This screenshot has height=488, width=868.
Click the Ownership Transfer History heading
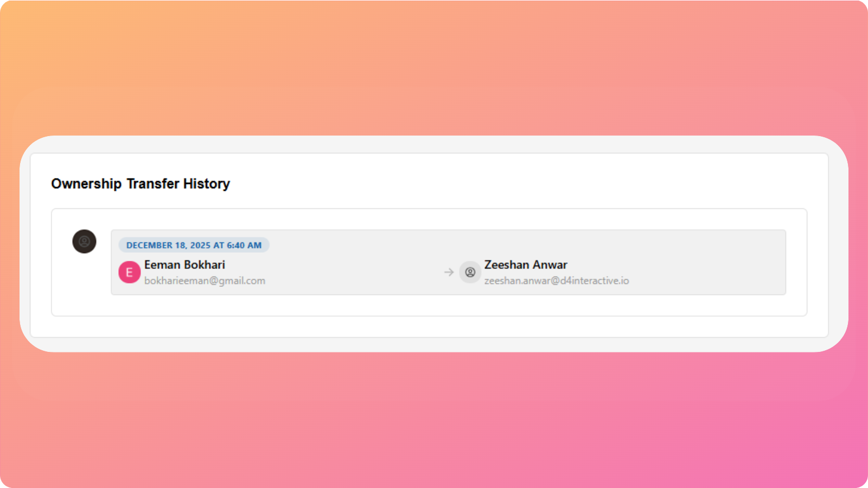coord(141,184)
